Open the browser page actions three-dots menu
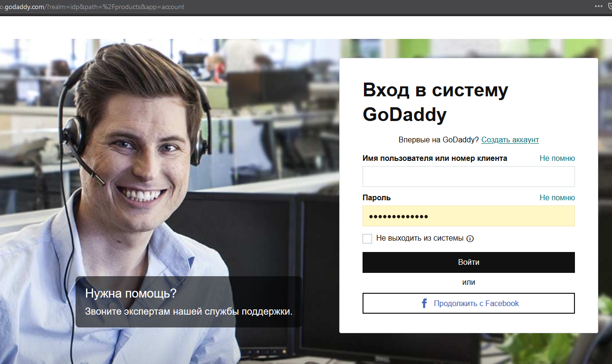Viewport: 612px width, 364px height. 598,6
